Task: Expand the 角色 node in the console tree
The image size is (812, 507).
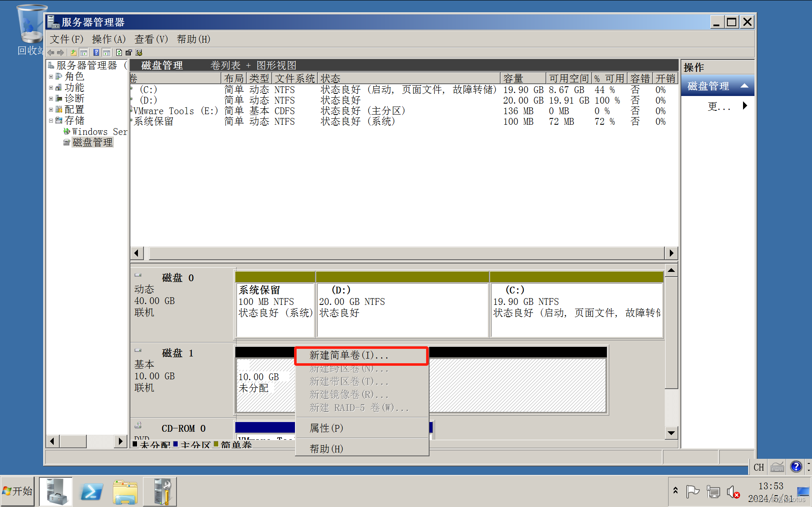Action: 52,77
